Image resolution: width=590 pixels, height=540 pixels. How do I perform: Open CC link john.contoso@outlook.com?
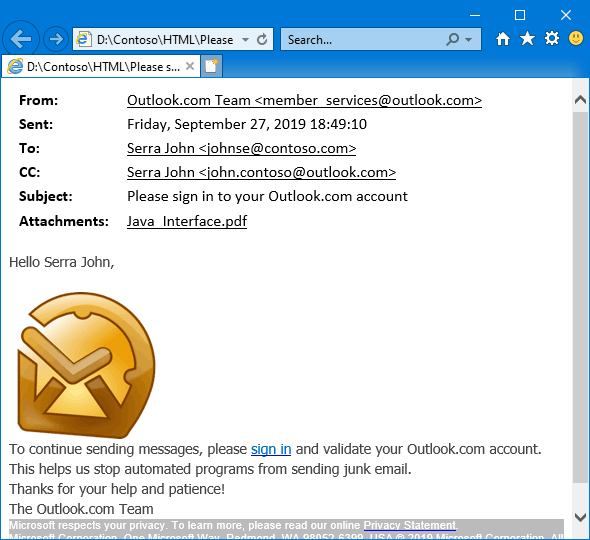[261, 172]
